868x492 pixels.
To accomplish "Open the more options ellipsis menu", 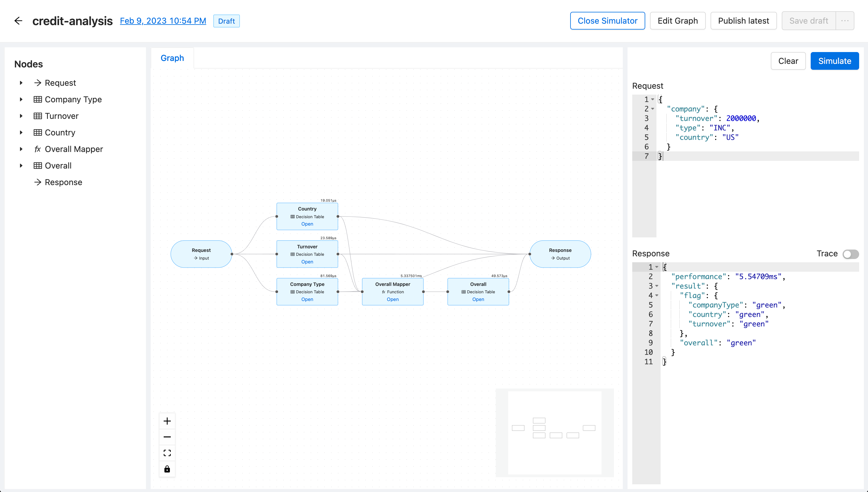I will [845, 21].
